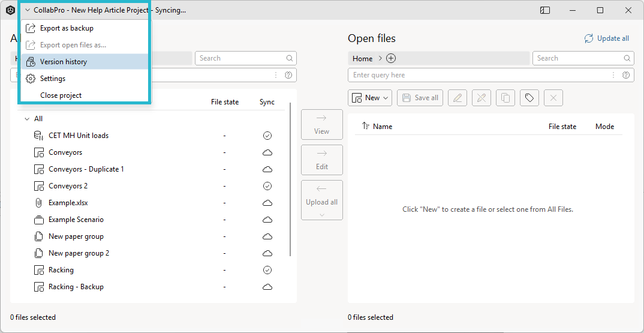Image resolution: width=644 pixels, height=333 pixels.
Task: Click the pencil edit toolbar icon
Action: click(458, 98)
